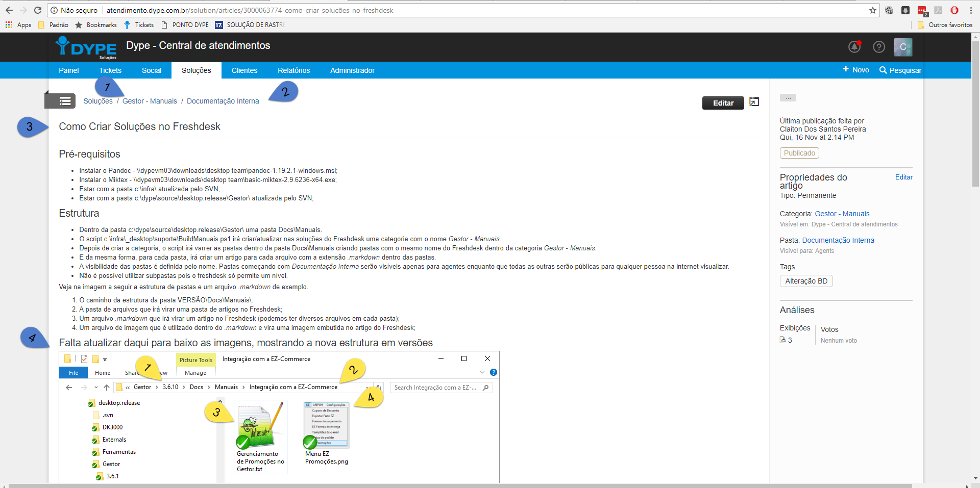Click the 'Como Criar Soluções no Freshdesk' title
980x488 pixels.
[x=139, y=126]
